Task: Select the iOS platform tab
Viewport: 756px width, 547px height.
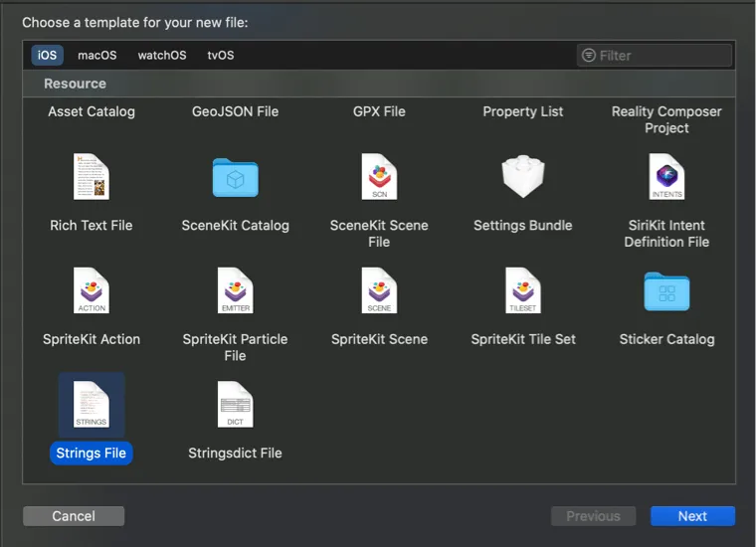Action: 47,56
